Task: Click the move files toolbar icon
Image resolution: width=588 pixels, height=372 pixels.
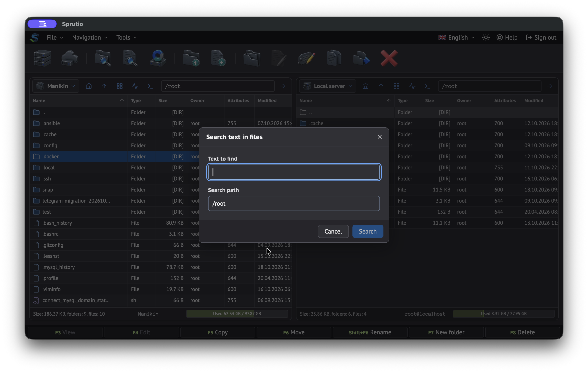Action: (361, 58)
